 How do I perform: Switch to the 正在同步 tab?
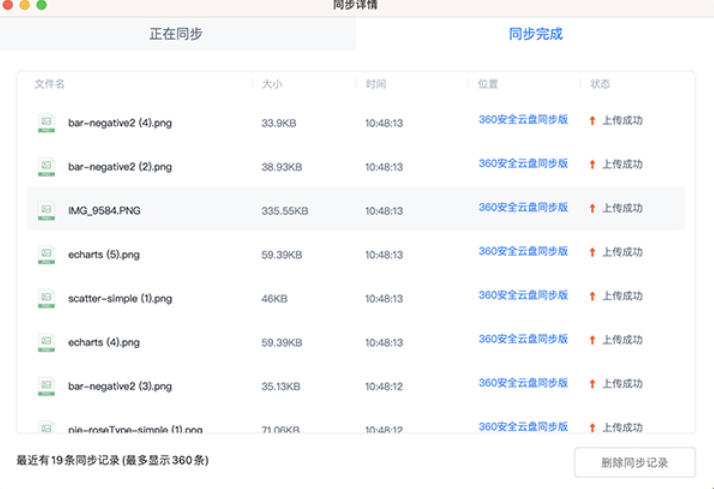(x=176, y=34)
